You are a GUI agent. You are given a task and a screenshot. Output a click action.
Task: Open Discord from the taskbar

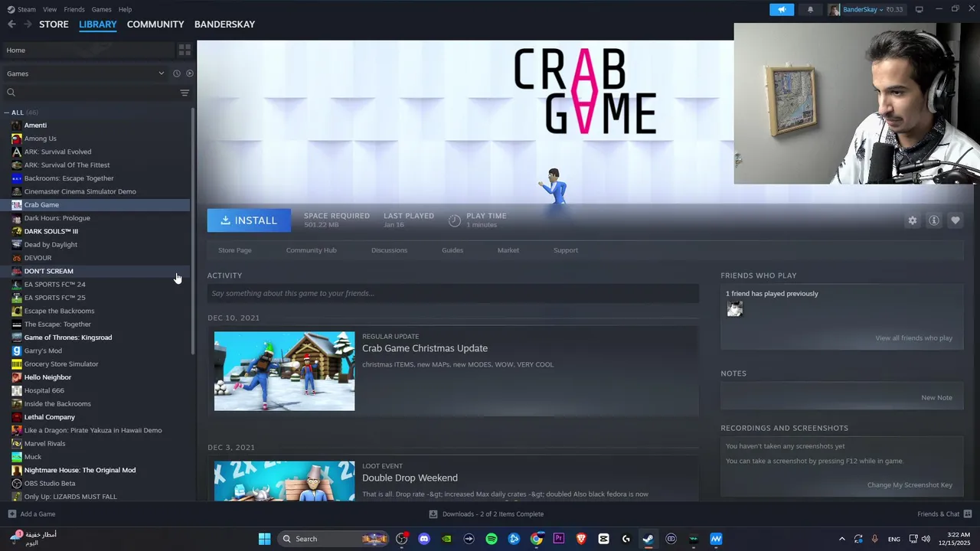click(x=424, y=539)
